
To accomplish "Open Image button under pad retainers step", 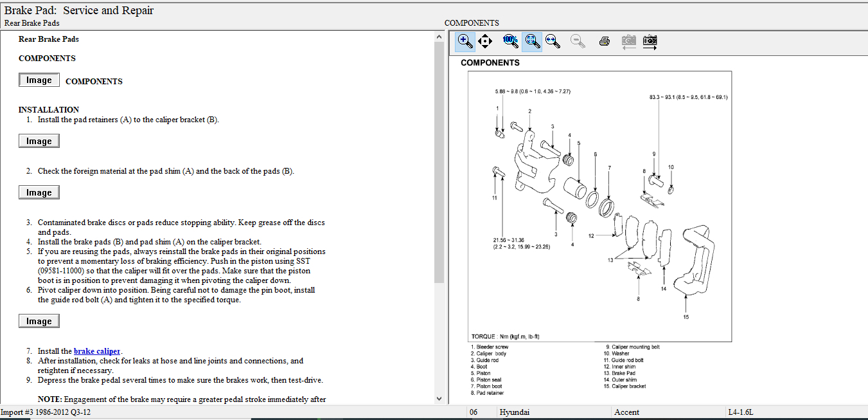I will point(39,141).
